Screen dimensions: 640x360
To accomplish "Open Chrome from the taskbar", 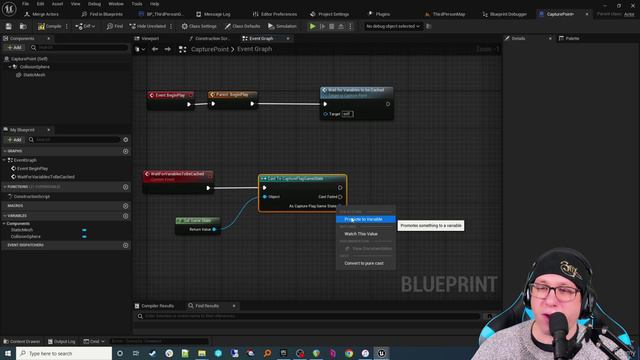I will 349,353.
